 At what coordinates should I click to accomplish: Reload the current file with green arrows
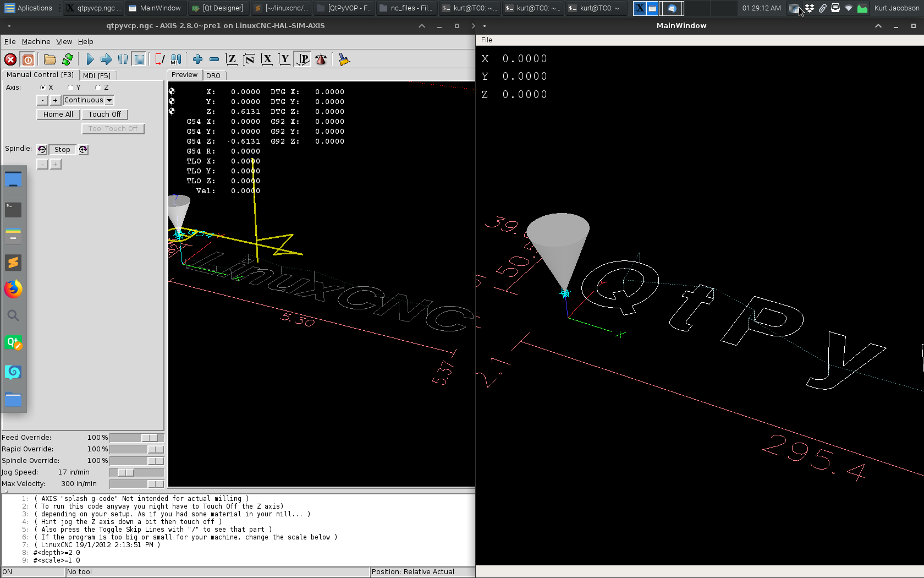(68, 59)
